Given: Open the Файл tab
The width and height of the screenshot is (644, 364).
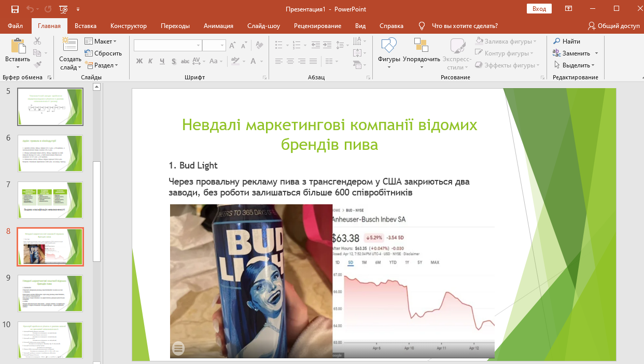Looking at the screenshot, I should pos(16,26).
